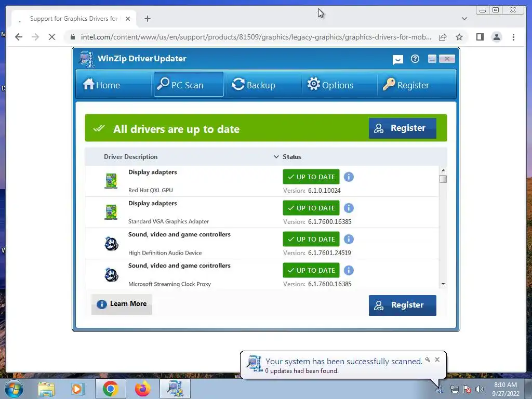The width and height of the screenshot is (532, 399).
Task: Open Windows Media Player from taskbar
Action: pos(78,389)
